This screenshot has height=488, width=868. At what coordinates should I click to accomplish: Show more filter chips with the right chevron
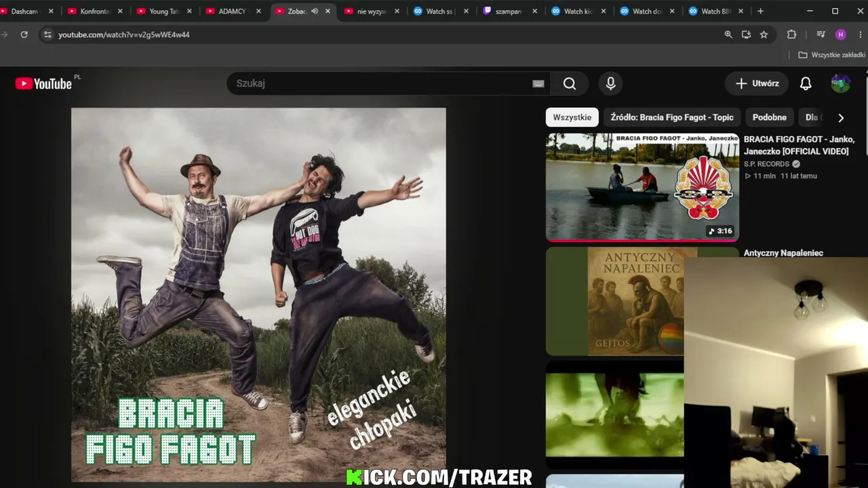pyautogui.click(x=841, y=118)
